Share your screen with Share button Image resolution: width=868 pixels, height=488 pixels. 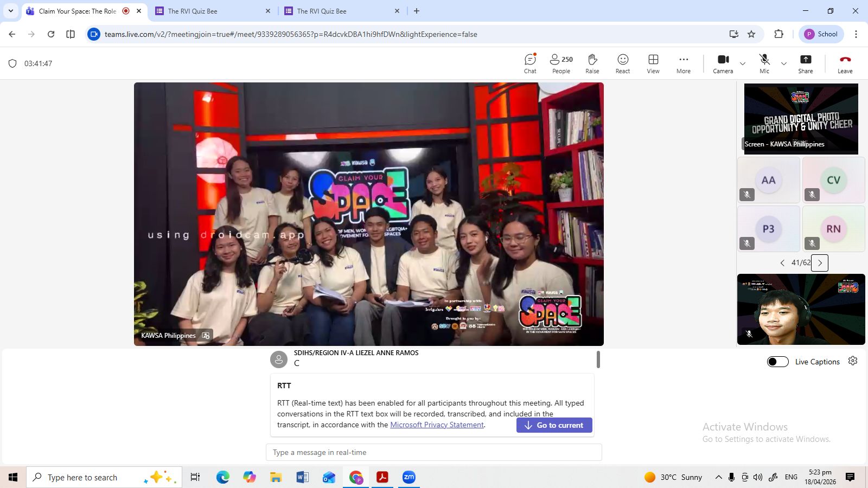pyautogui.click(x=806, y=63)
